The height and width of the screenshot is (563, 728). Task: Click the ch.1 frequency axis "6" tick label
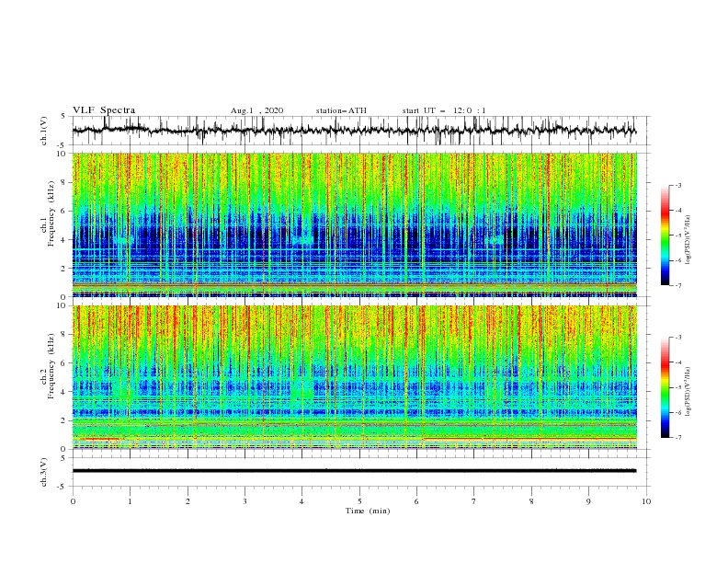click(65, 211)
